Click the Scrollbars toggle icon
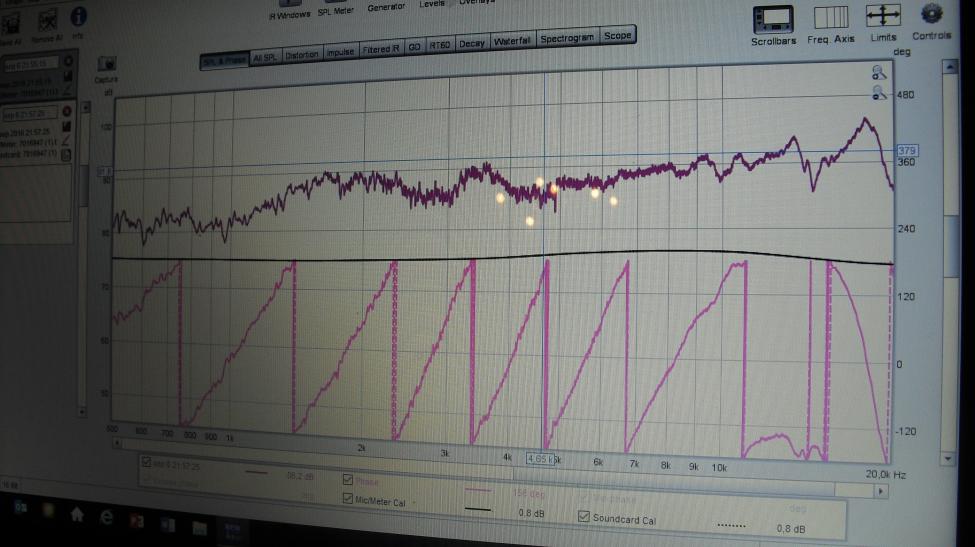This screenshot has height=547, width=975. tap(773, 20)
